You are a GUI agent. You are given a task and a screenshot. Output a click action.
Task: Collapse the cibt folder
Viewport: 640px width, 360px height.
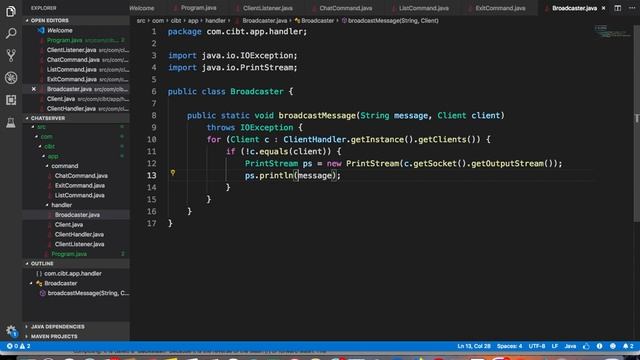tap(48, 147)
